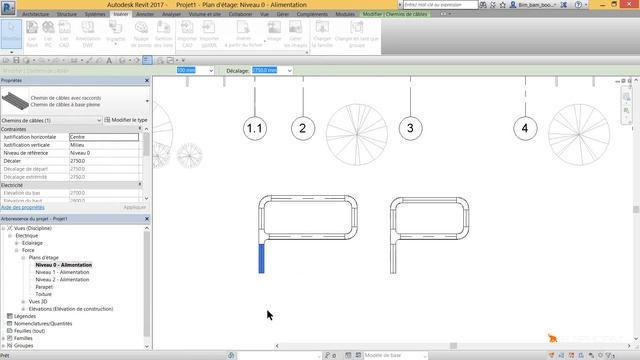
Task: Switch to the Systèmes ribbon tab
Action: click(95, 14)
